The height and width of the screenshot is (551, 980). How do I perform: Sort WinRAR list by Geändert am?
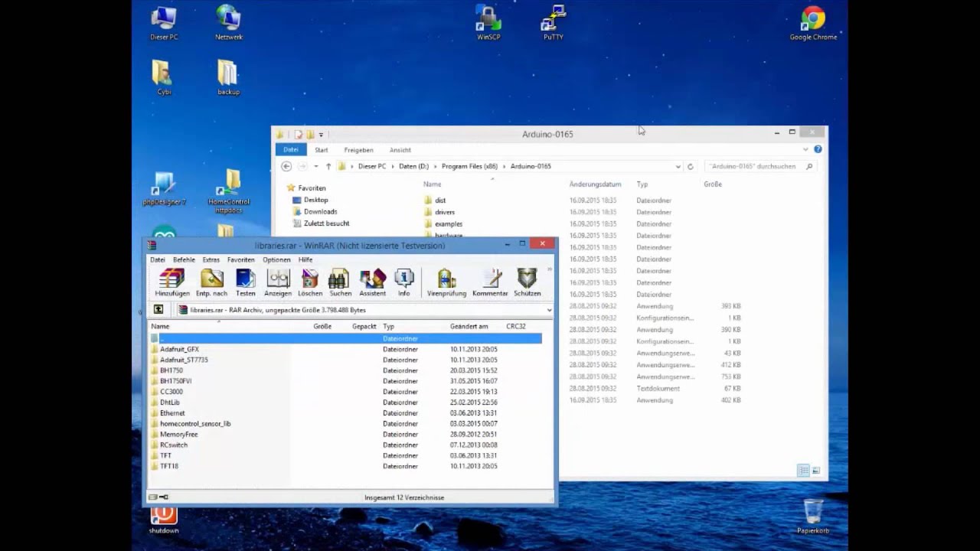(469, 326)
